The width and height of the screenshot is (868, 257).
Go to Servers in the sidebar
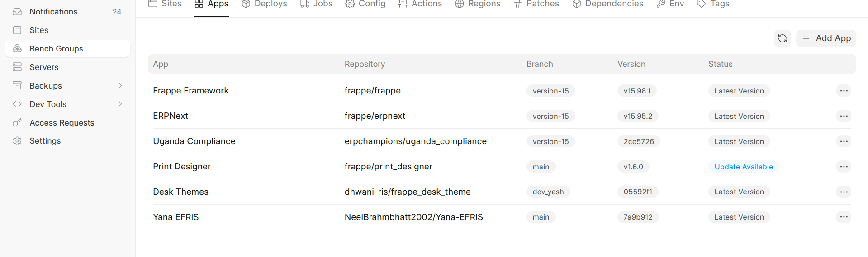[44, 67]
